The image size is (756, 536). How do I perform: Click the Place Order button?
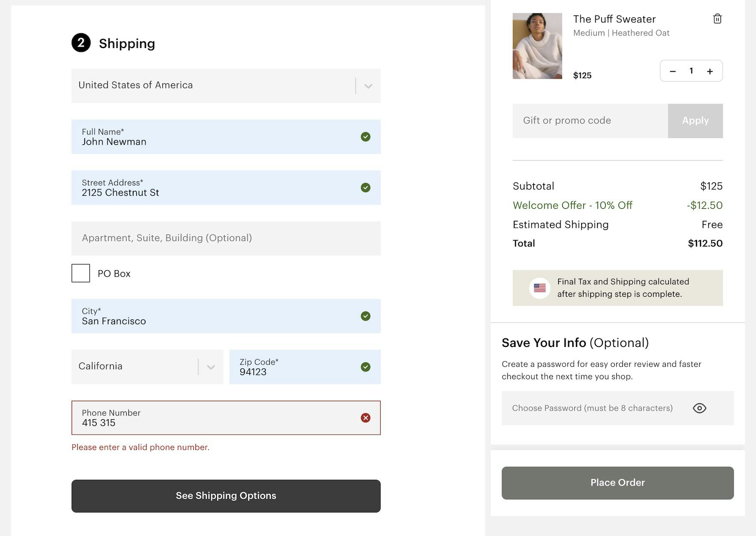[x=617, y=483]
